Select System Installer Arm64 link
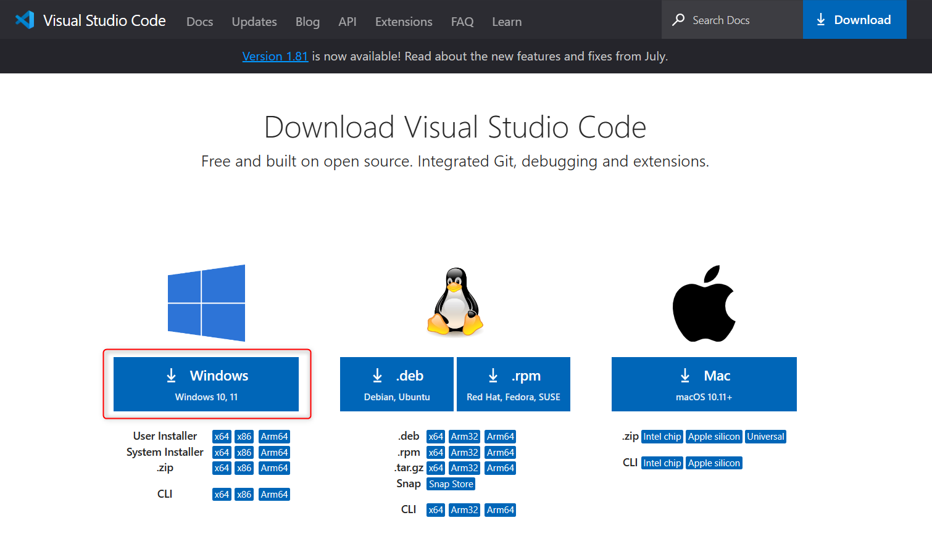This screenshot has width=932, height=560. click(274, 453)
